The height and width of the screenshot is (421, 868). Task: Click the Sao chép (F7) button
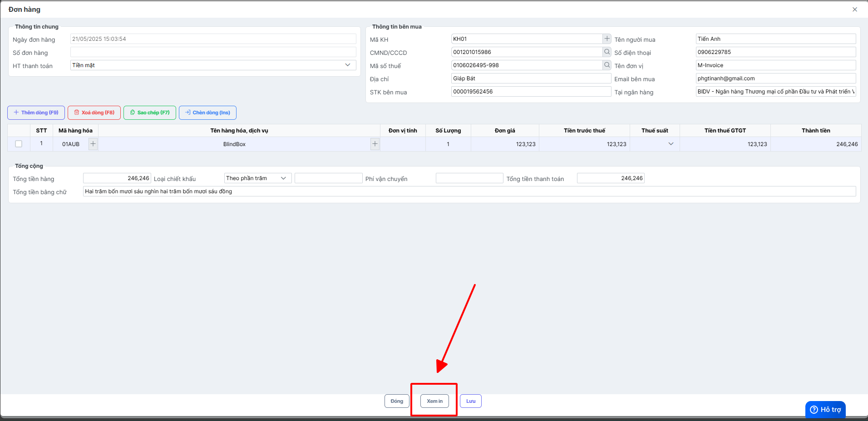pyautogui.click(x=150, y=113)
